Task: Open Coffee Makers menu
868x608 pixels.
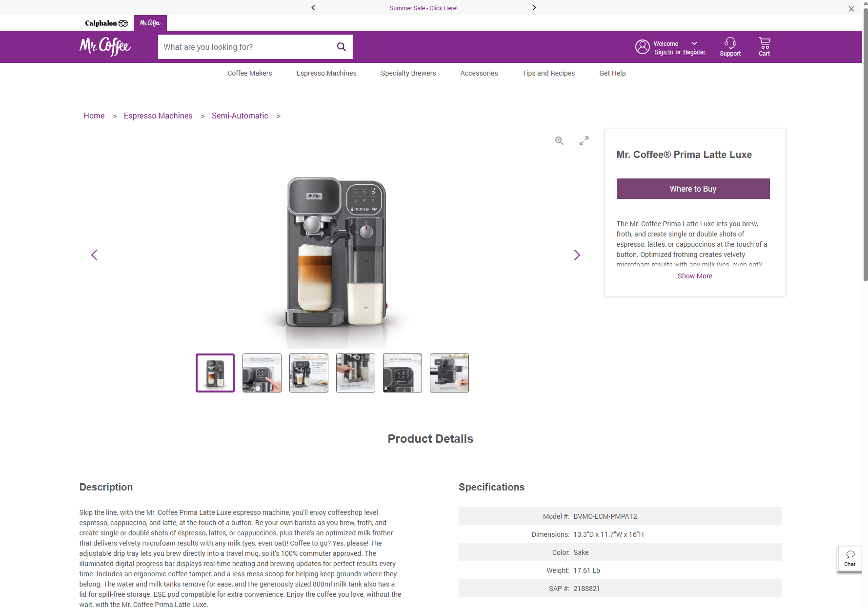Action: [x=250, y=73]
